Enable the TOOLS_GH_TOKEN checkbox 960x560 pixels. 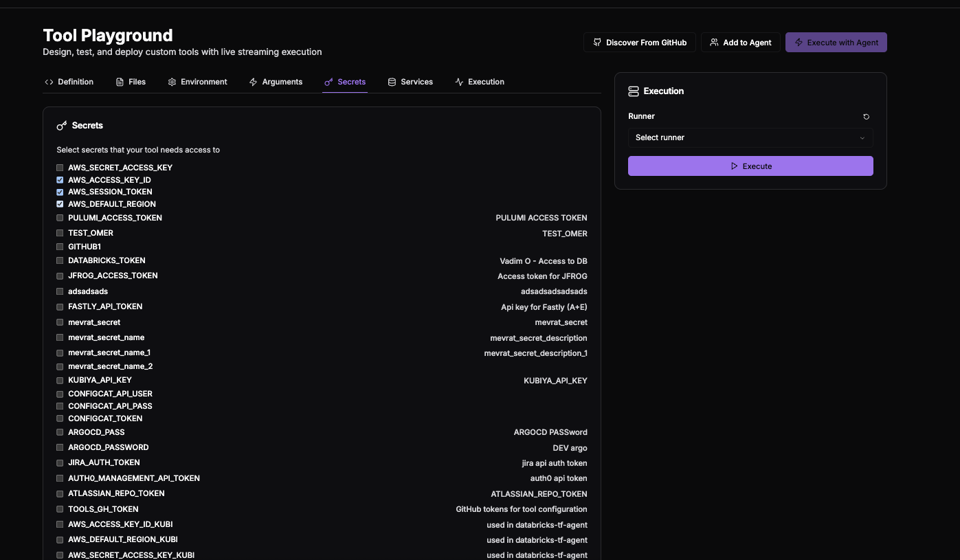(x=60, y=509)
